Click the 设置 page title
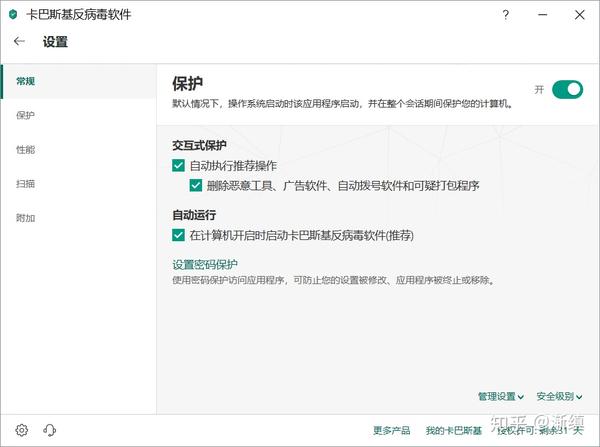Screen dimensions: 600x447 click(x=55, y=42)
